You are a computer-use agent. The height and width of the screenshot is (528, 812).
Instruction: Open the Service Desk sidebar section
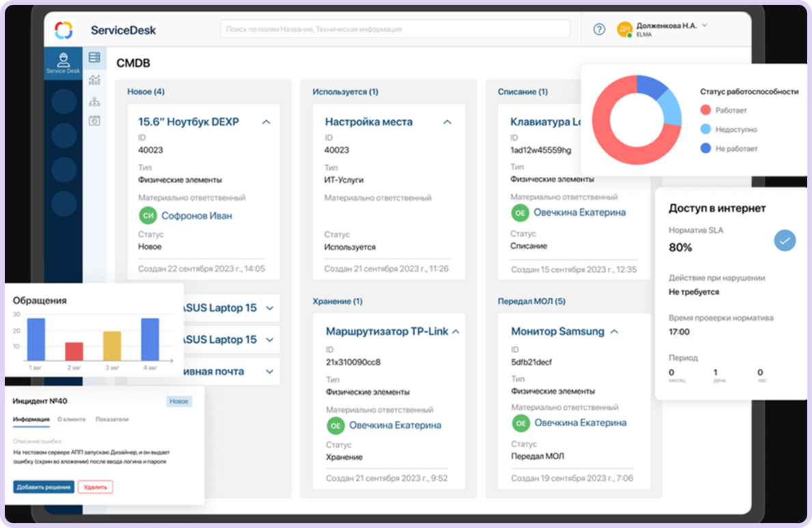click(x=63, y=63)
